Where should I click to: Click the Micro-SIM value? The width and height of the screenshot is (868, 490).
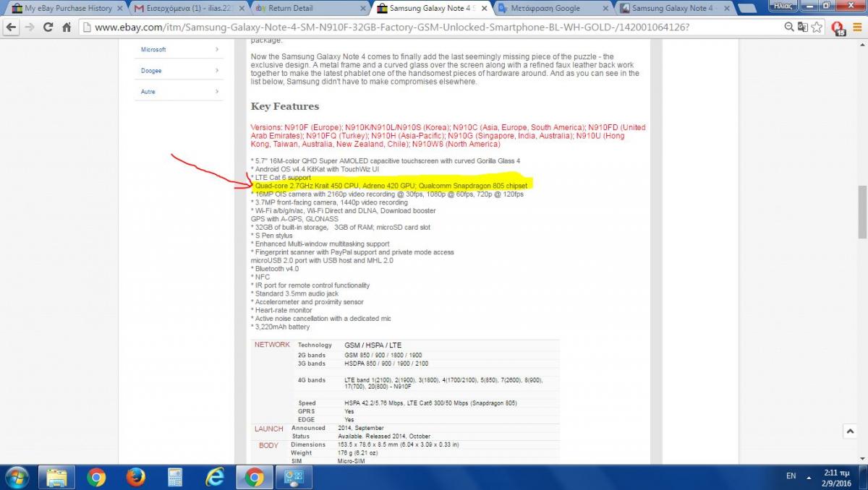point(352,461)
